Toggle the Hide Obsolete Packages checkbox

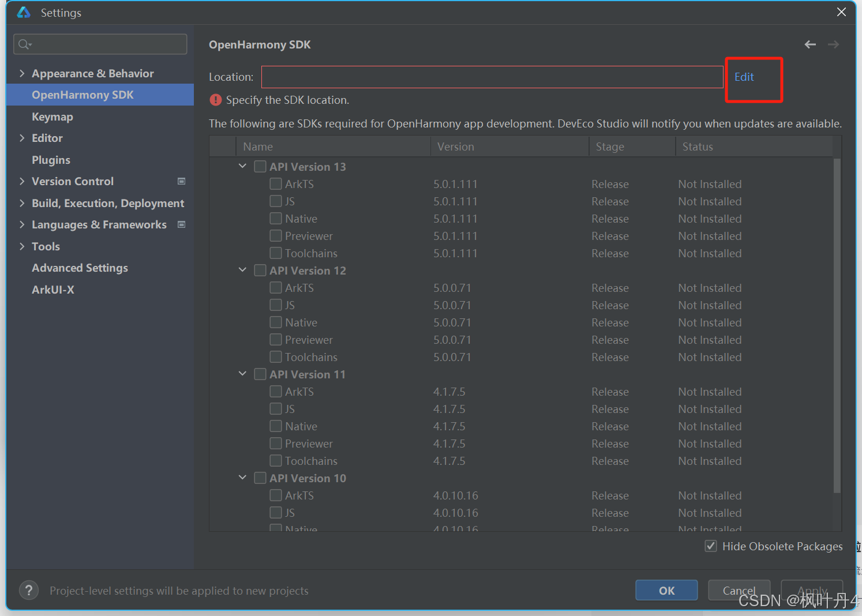(711, 546)
